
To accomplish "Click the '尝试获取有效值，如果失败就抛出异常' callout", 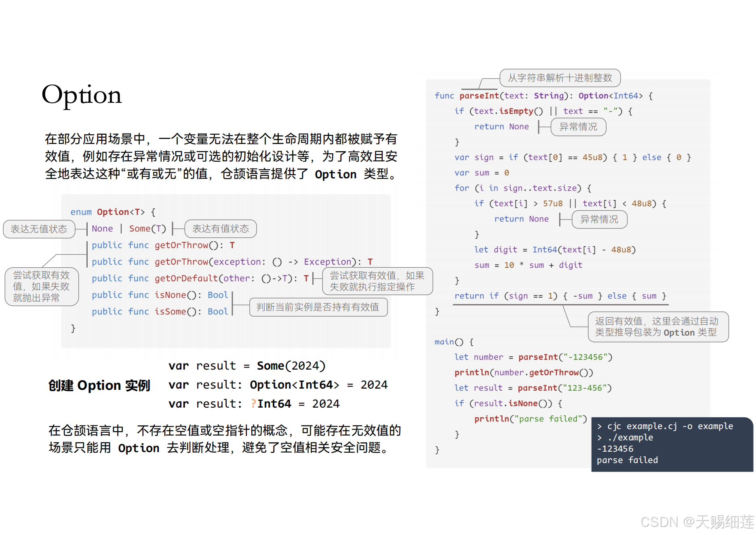I will pos(41,286).
